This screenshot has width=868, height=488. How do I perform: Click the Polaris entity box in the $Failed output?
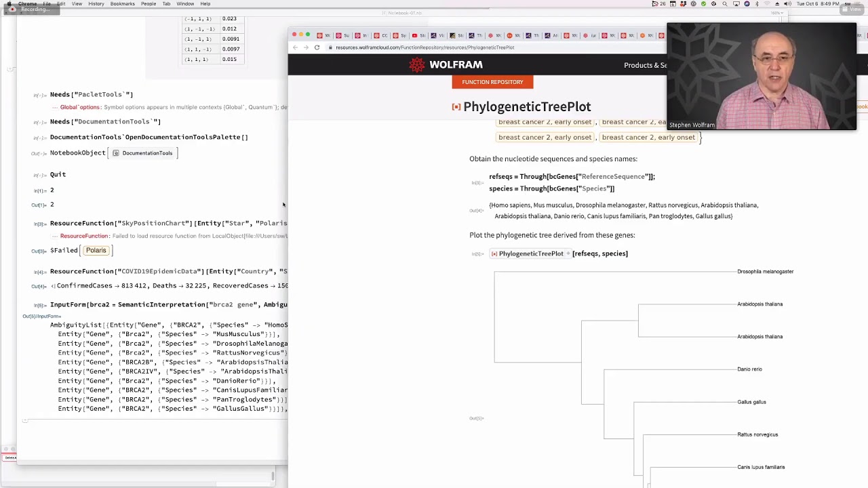click(x=96, y=251)
